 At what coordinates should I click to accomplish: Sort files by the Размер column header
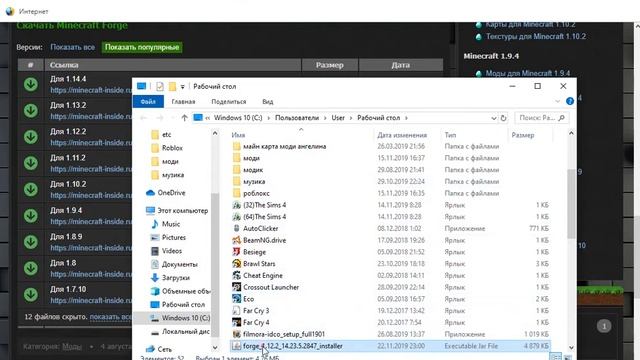pos(523,135)
